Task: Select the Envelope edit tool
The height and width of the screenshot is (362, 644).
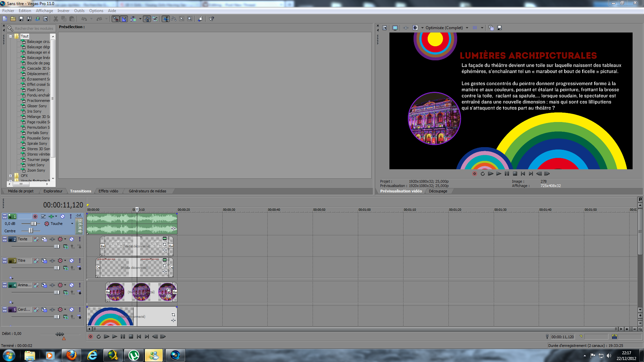Action: click(x=174, y=19)
